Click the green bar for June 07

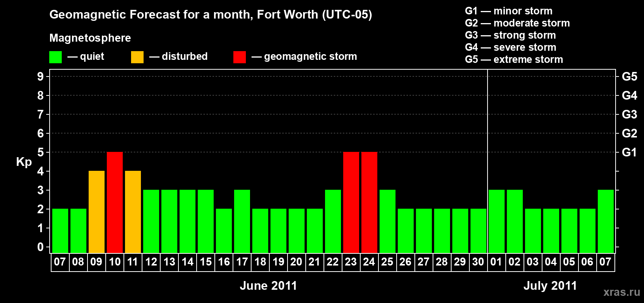60,231
